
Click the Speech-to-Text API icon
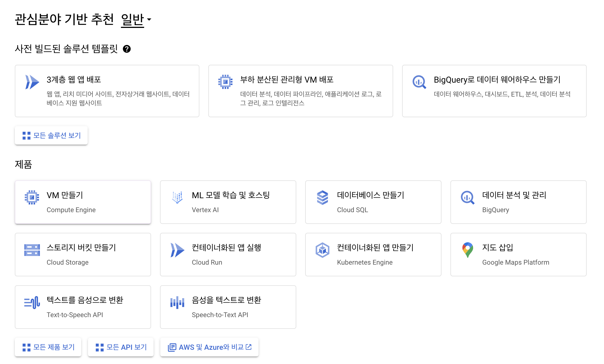177,302
